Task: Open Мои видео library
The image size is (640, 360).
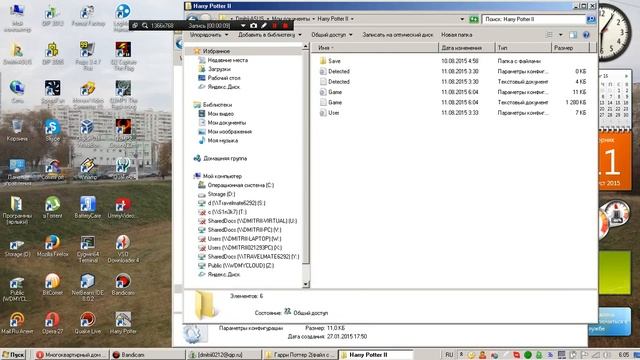Action: [x=220, y=114]
